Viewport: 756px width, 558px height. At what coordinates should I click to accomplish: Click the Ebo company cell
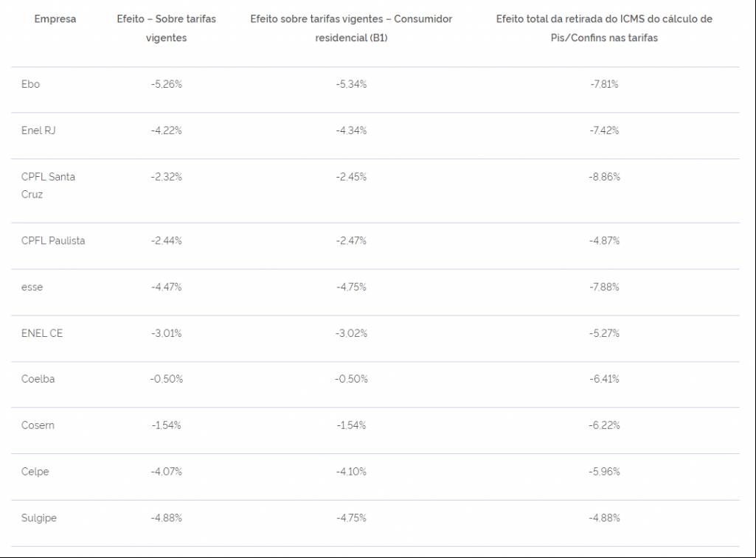30,84
